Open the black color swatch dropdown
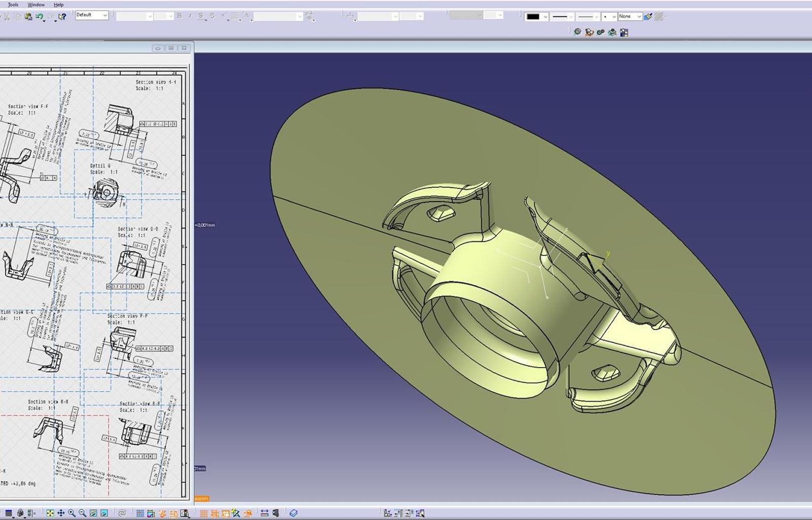The height and width of the screenshot is (520, 812). pos(536,17)
